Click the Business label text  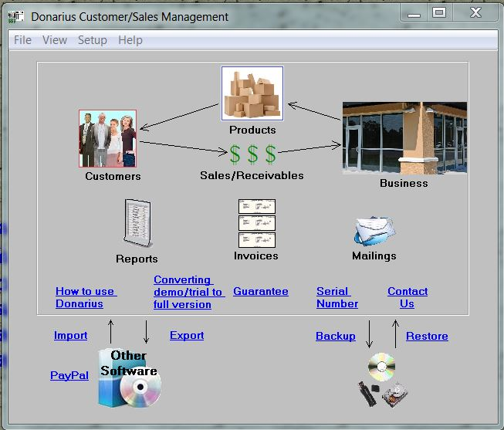[404, 183]
